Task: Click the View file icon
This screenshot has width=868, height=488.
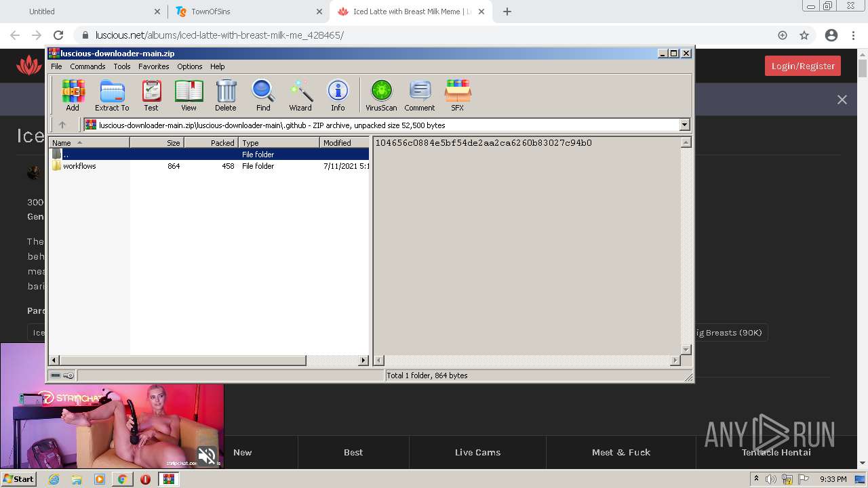Action: tap(189, 95)
